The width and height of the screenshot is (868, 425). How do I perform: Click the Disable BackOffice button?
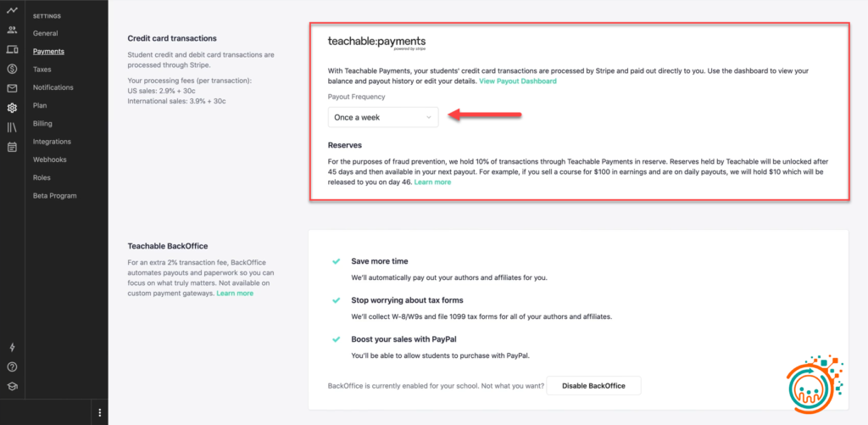593,386
